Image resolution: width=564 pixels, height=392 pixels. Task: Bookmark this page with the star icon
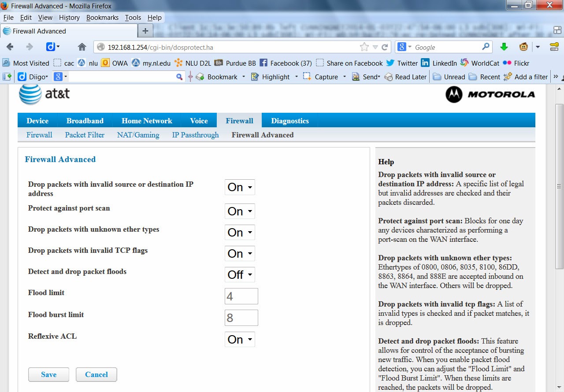coord(364,47)
